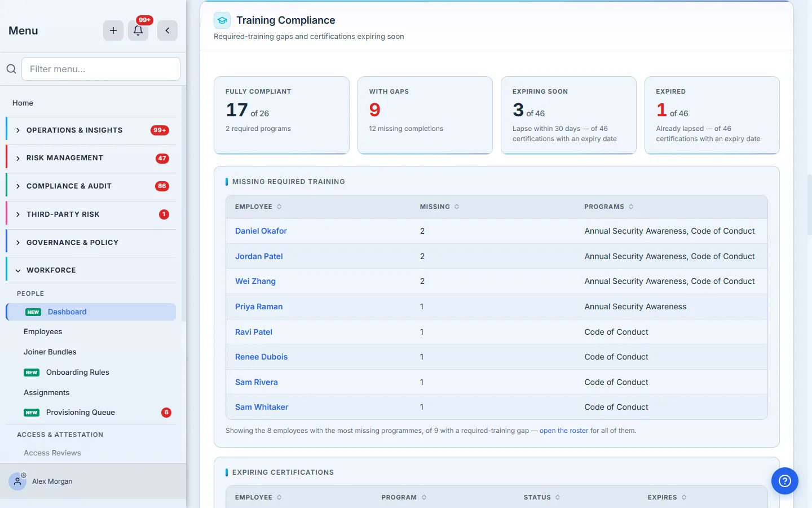Click the plus add button in menu header
812x508 pixels.
pos(113,30)
